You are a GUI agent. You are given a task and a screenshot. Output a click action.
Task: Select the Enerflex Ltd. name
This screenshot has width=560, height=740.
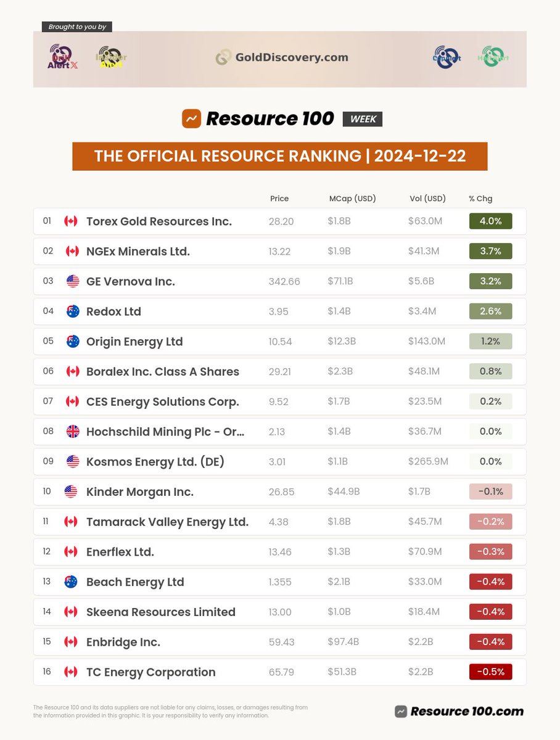pos(120,551)
